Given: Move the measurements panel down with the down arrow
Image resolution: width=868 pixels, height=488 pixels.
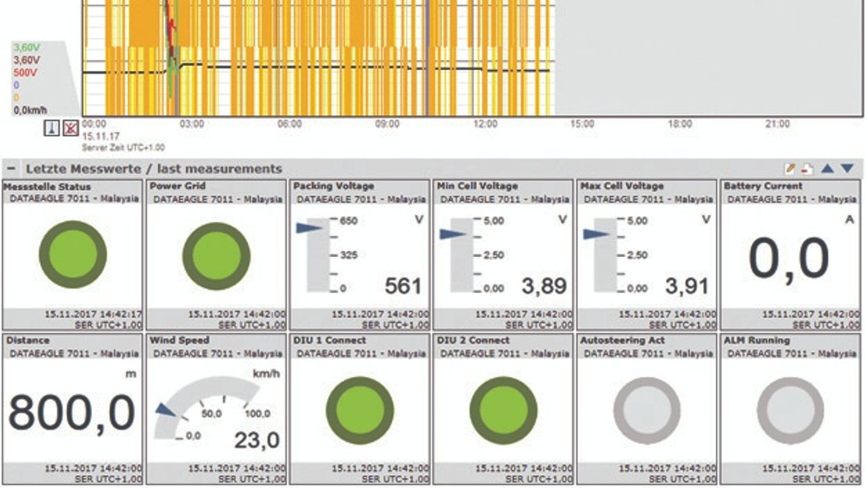Looking at the screenshot, I should pos(847,169).
